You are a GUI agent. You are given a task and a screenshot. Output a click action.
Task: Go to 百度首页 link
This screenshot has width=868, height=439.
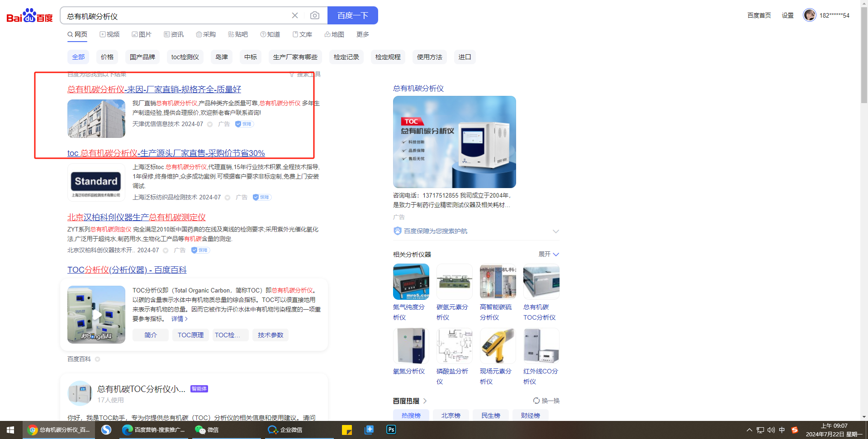click(759, 15)
